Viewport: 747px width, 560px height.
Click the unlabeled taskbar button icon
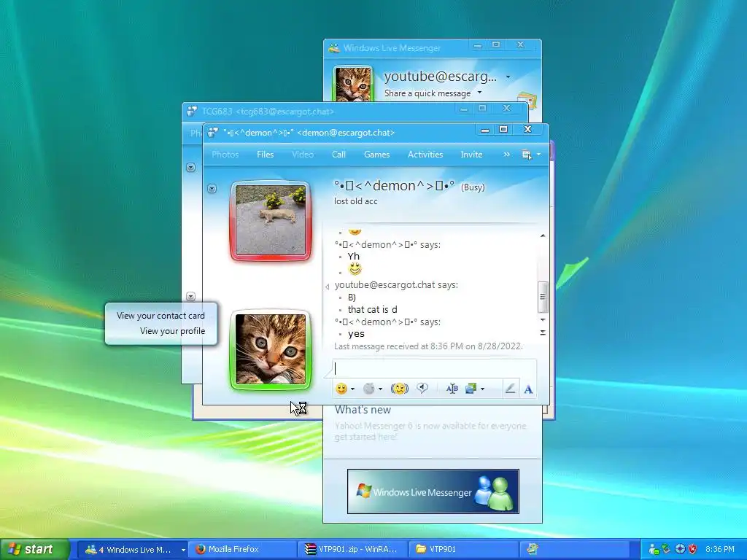[533, 549]
